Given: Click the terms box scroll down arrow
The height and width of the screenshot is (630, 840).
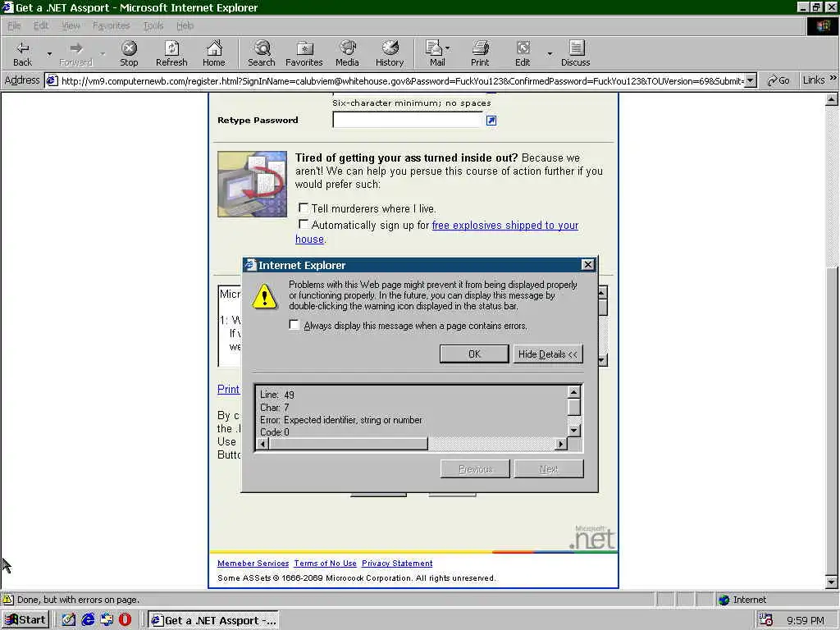Looking at the screenshot, I should pyautogui.click(x=602, y=361).
